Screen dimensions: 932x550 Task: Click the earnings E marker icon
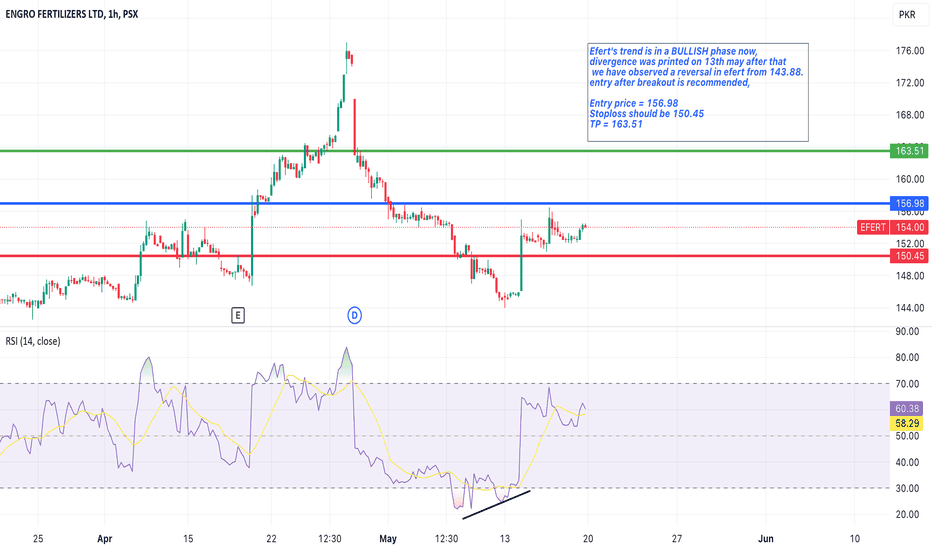(x=238, y=315)
